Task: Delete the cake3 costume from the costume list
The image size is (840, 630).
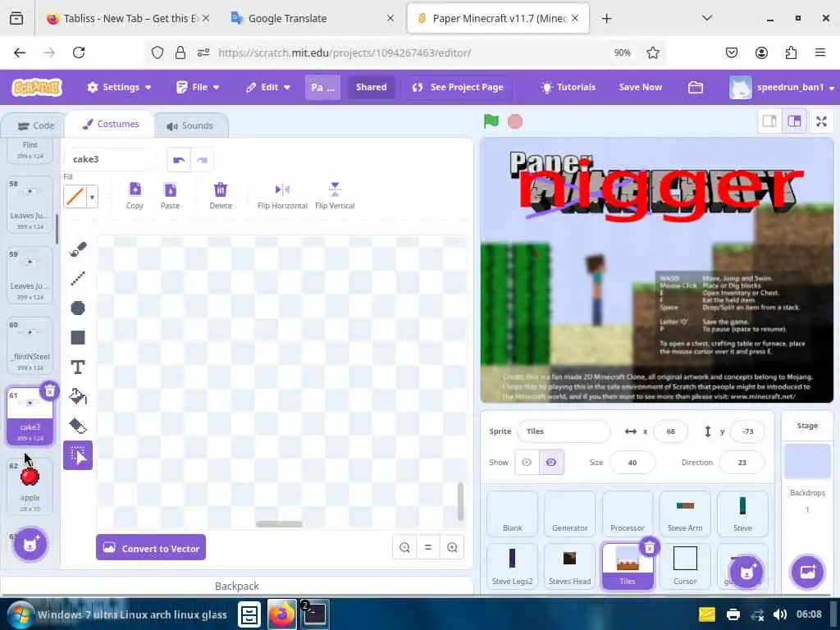Action: click(x=50, y=391)
